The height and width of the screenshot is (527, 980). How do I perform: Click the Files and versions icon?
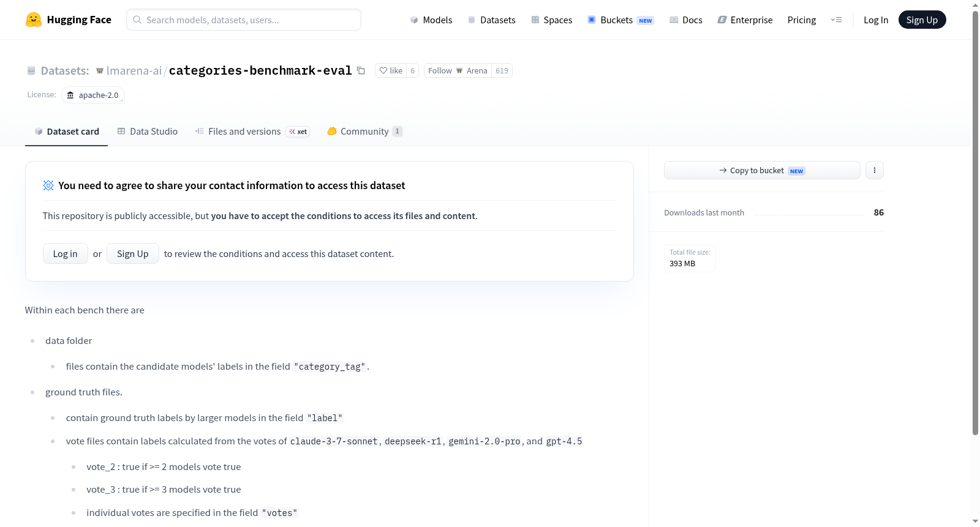200,132
